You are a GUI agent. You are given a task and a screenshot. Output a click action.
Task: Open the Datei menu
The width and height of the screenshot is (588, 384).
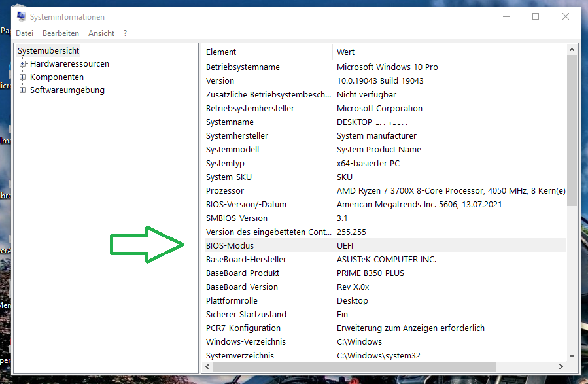tap(24, 33)
